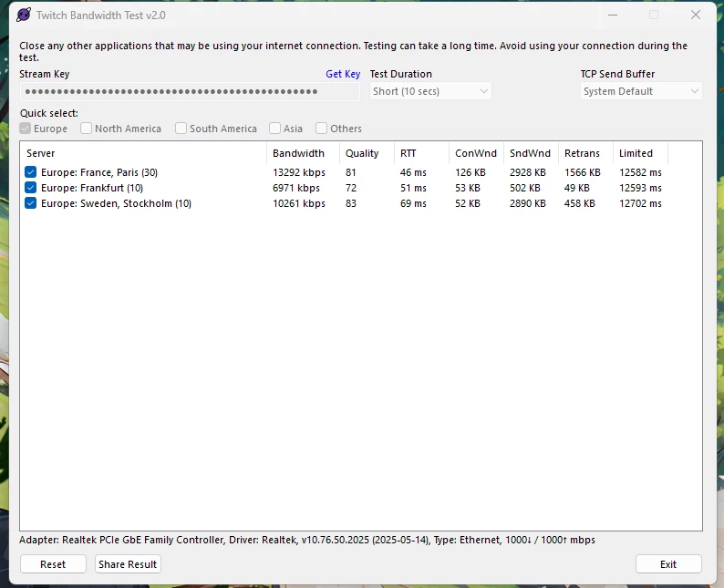Sort by the Limited column header
The width and height of the screenshot is (724, 588).
(640, 153)
